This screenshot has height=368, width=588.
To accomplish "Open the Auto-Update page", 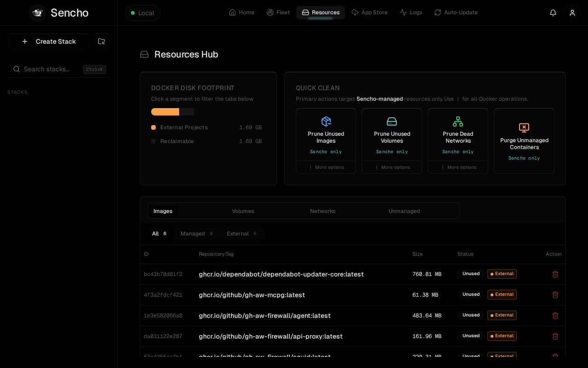I will pyautogui.click(x=456, y=12).
